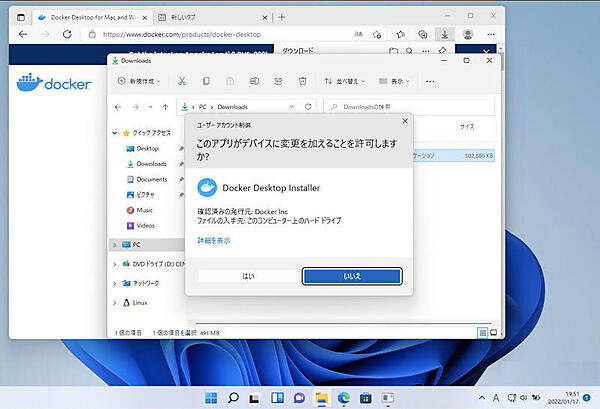This screenshot has height=409, width=600.
Task: Open the 並べ替え sort dropdown
Action: click(x=344, y=81)
